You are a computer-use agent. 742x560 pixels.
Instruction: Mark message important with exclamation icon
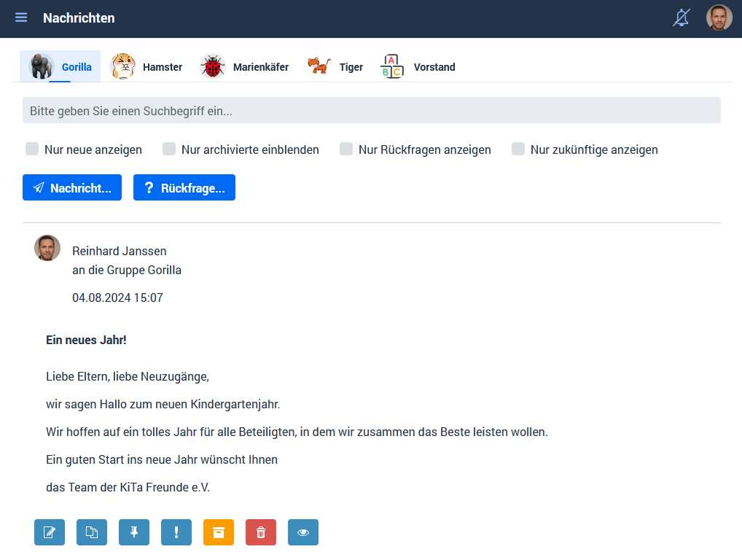(x=176, y=532)
